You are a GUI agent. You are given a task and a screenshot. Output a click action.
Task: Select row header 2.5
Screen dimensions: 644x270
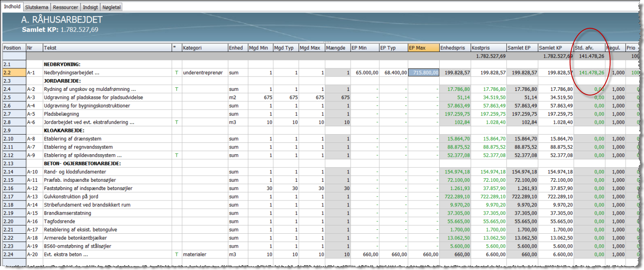coord(14,97)
